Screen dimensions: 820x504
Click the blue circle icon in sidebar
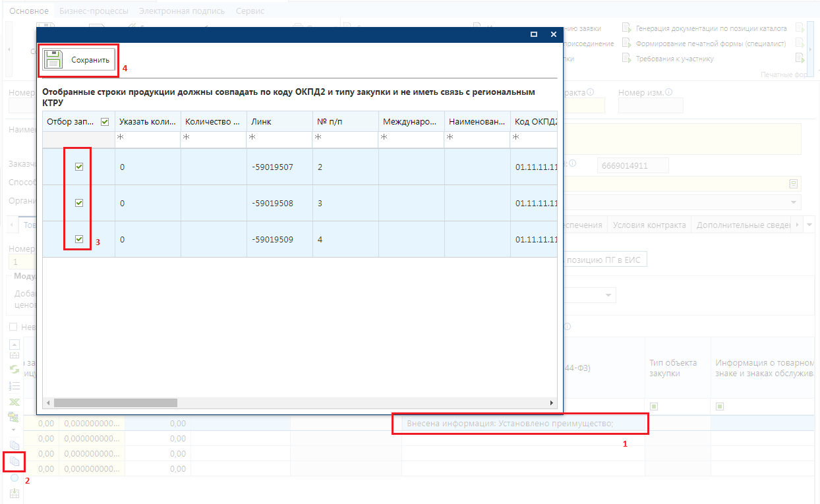coord(14,477)
